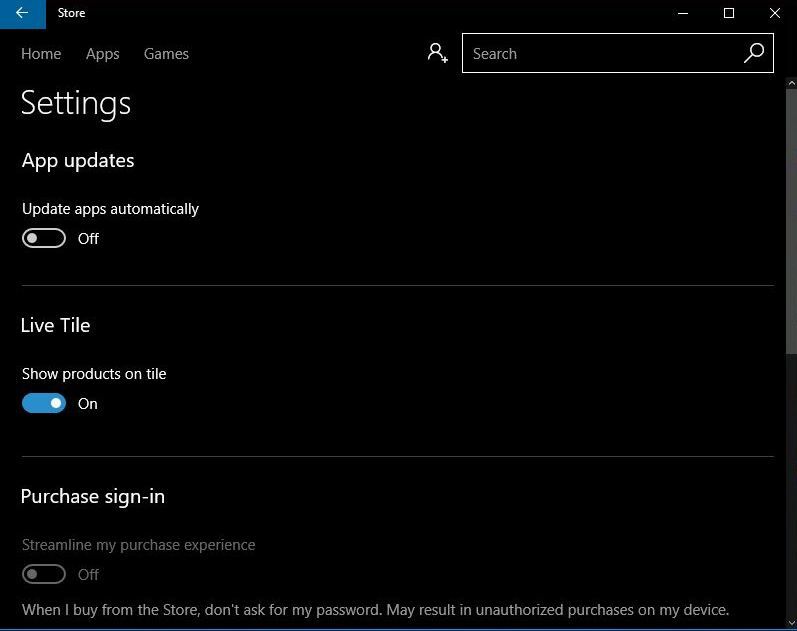Screen dimensions: 797x631
Task: Maximize the Store window
Action: coord(729,14)
